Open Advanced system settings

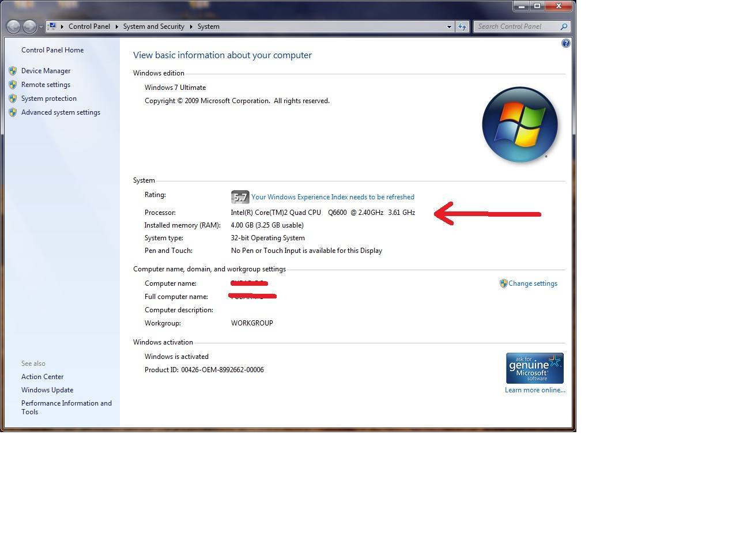tap(61, 112)
